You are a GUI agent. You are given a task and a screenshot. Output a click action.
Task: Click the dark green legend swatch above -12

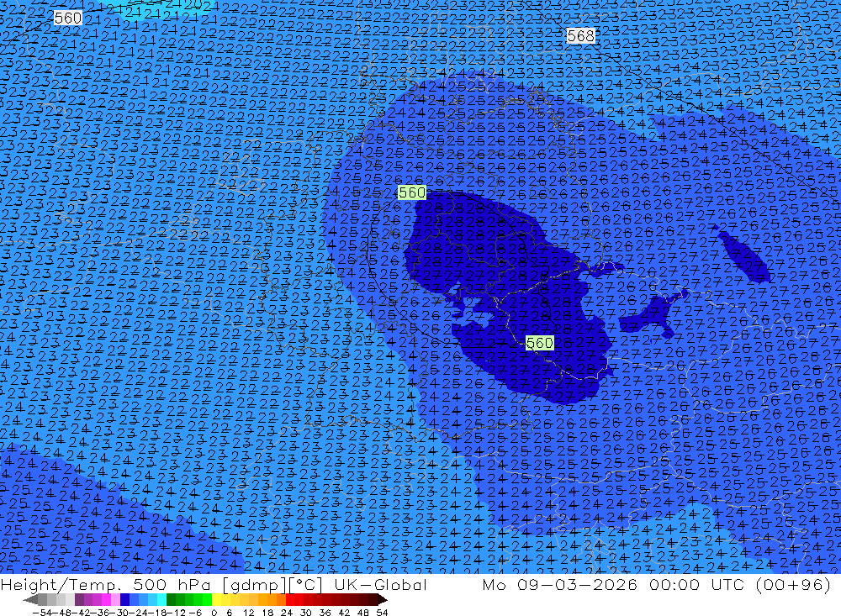pyautogui.click(x=171, y=600)
